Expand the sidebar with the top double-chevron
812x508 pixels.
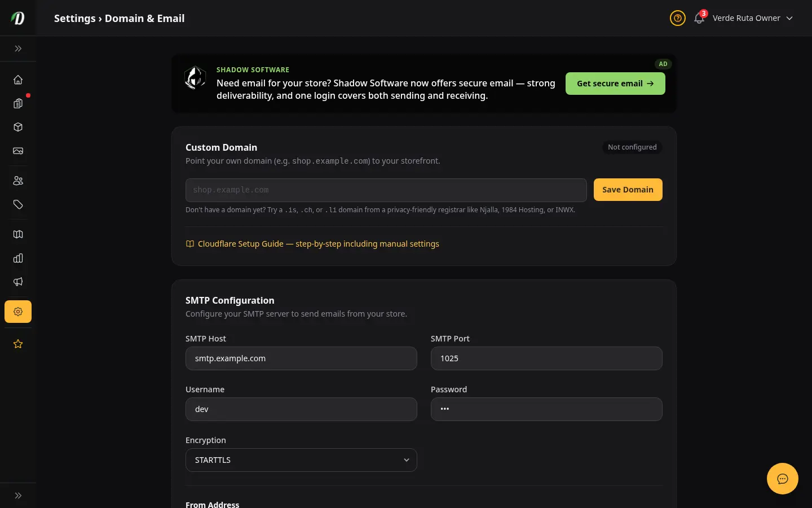click(x=18, y=49)
